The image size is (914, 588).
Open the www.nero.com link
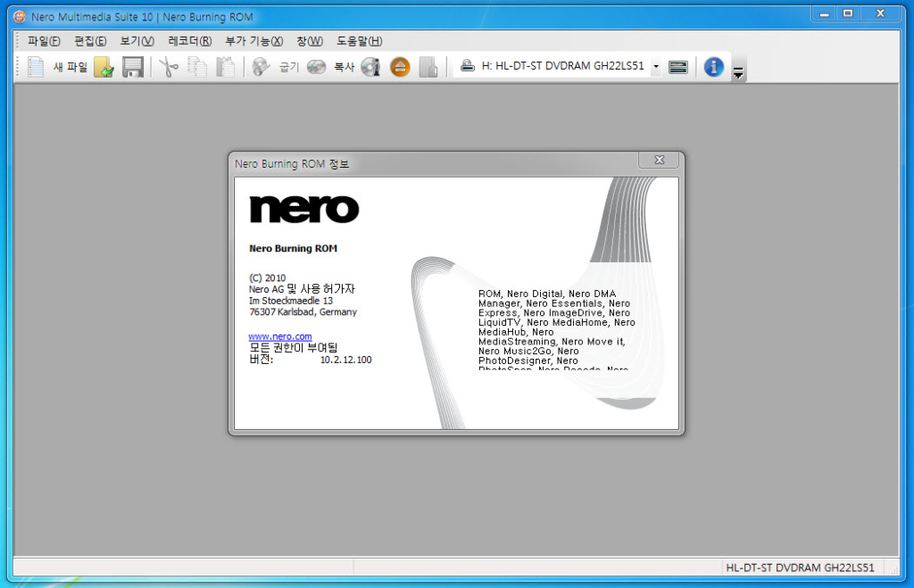coord(280,337)
